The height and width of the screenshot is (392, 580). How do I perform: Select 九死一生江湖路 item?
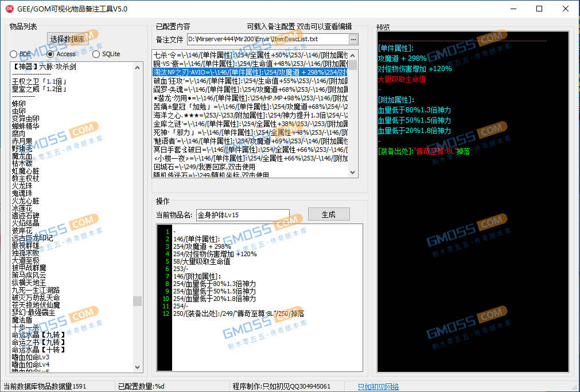[36, 291]
